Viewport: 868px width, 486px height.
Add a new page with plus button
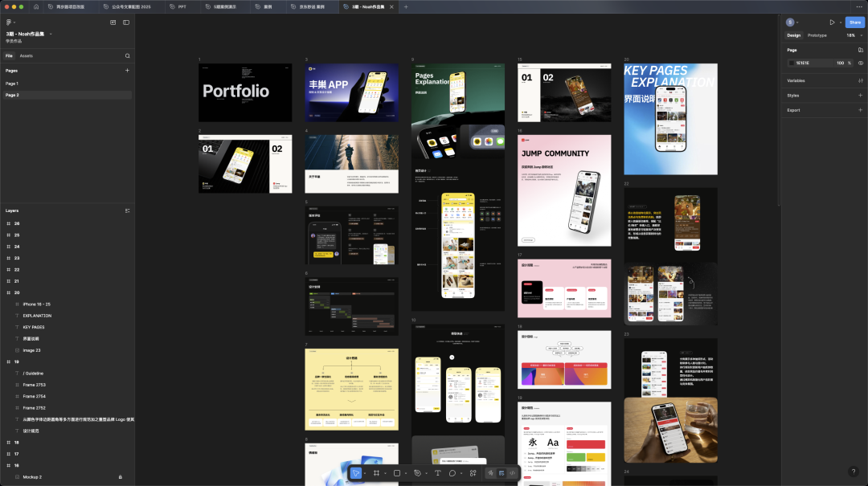click(127, 71)
